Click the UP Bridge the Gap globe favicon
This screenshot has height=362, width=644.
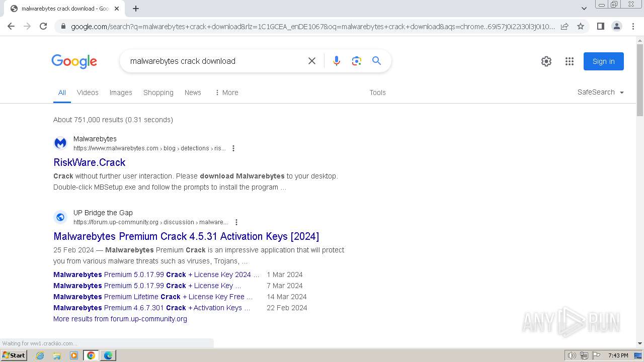tap(60, 217)
